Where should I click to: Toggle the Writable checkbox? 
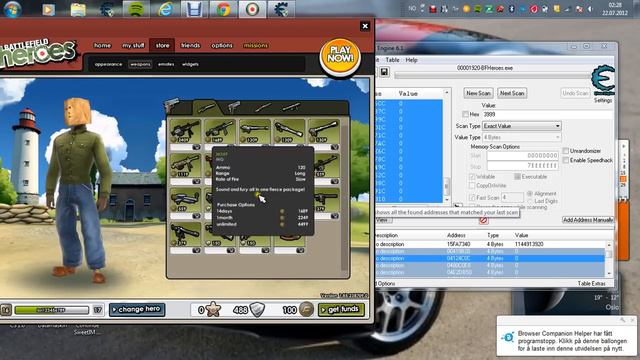pyautogui.click(x=472, y=177)
